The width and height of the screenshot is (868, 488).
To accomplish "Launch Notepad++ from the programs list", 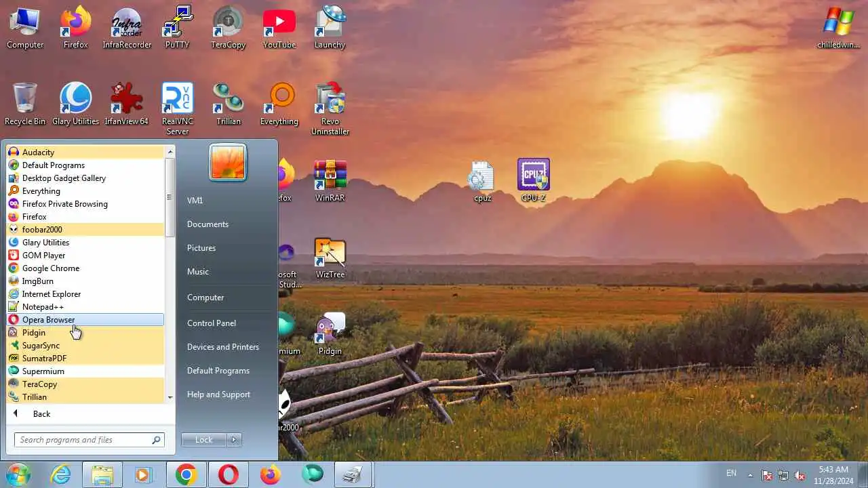I will click(85, 306).
